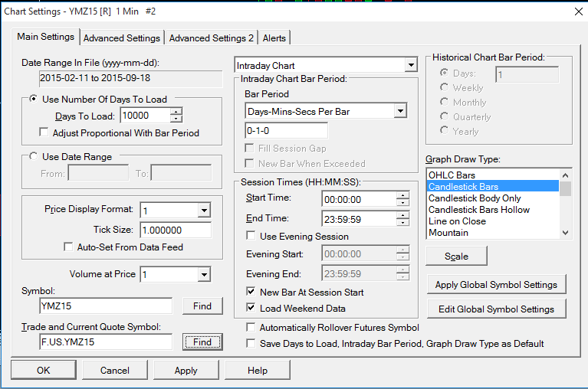The height and width of the screenshot is (389, 588).
Task: Click the End Time 23:59:59 field
Action: coord(360,219)
